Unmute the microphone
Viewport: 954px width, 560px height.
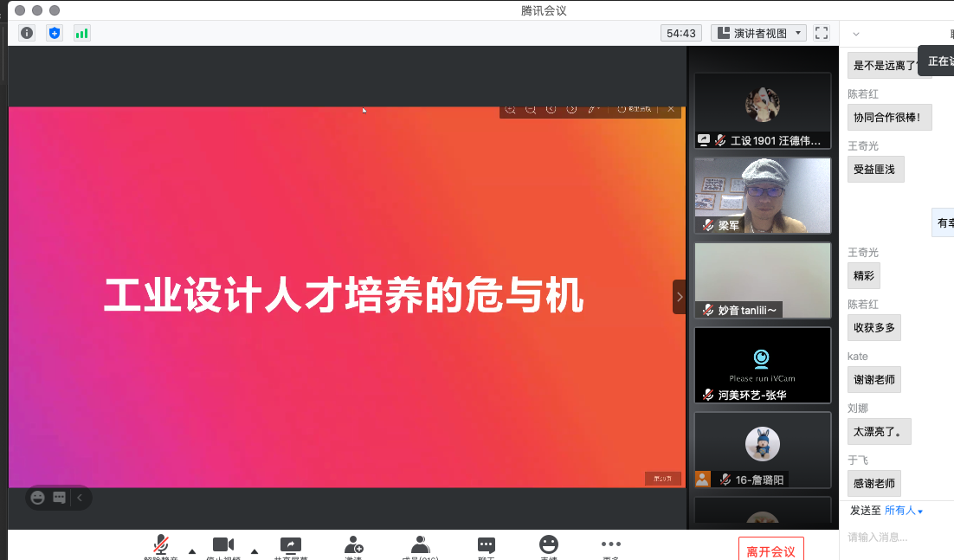click(161, 545)
